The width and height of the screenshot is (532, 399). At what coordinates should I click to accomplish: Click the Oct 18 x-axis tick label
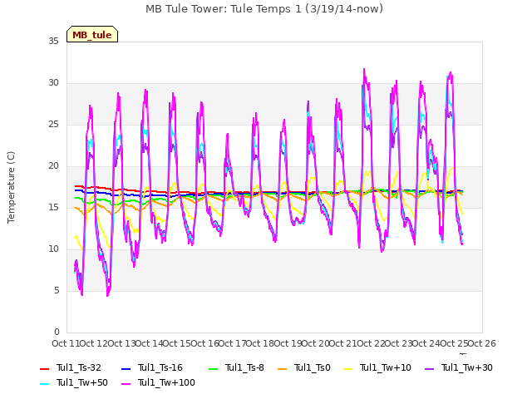(260, 343)
